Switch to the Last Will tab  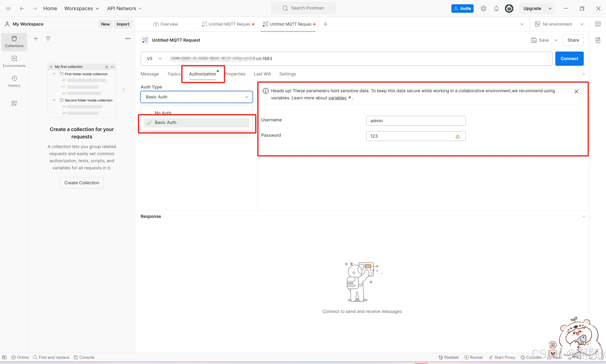(x=262, y=74)
